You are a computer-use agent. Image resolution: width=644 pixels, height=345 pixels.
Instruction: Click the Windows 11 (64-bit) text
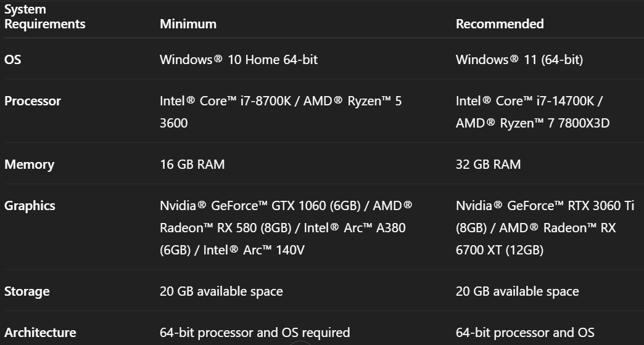(519, 60)
